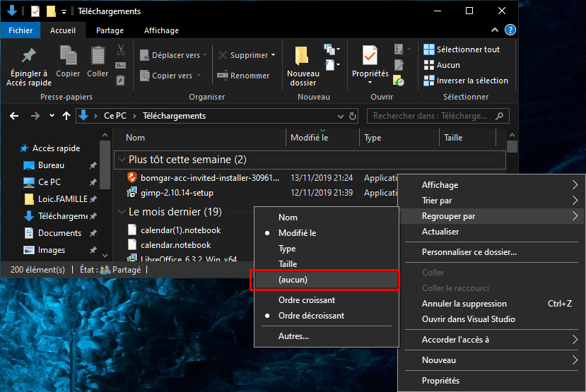Image resolution: width=586 pixels, height=392 pixels.
Task: Collapse the Plus tôt cette semaine group
Action: tap(122, 160)
